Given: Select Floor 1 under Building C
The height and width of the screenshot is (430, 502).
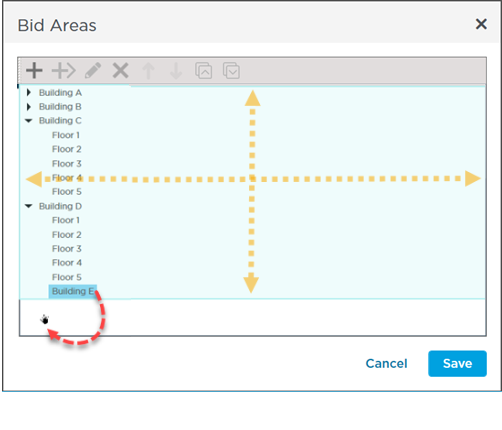Looking at the screenshot, I should tap(66, 135).
